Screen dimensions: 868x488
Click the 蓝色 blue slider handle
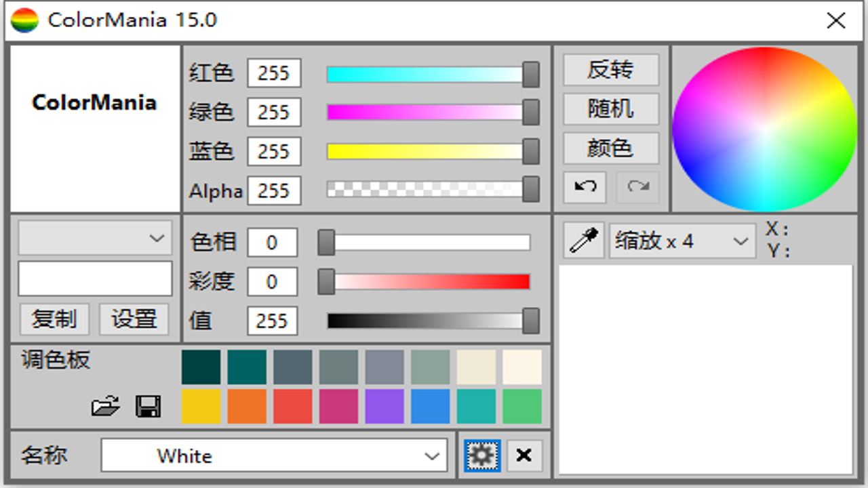pos(531,151)
